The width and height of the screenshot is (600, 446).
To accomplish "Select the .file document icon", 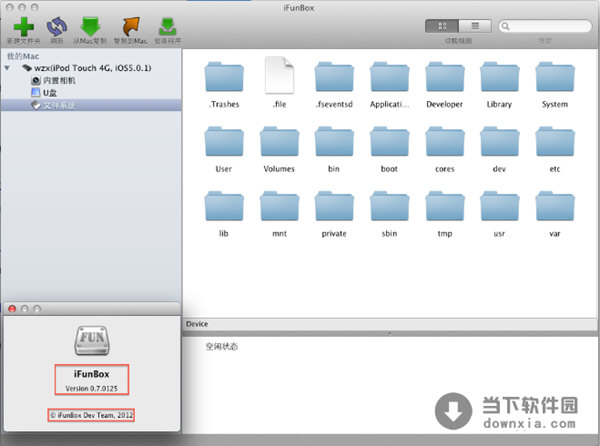I will coord(279,75).
